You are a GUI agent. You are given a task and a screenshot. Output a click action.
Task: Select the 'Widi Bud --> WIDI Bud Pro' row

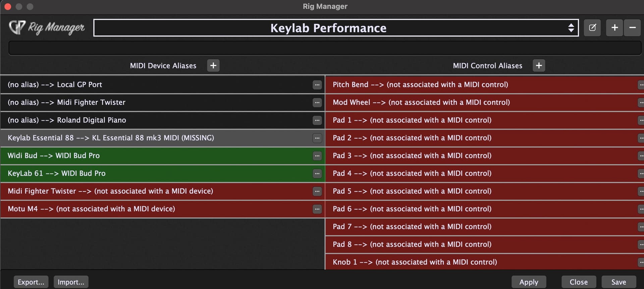pyautogui.click(x=162, y=156)
